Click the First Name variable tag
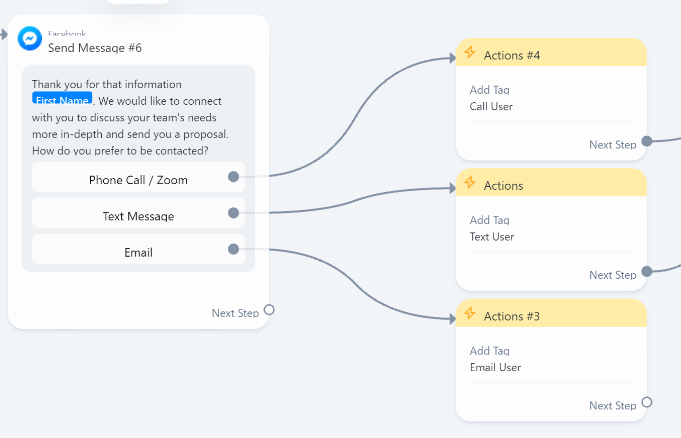This screenshot has width=681, height=438. (x=62, y=99)
